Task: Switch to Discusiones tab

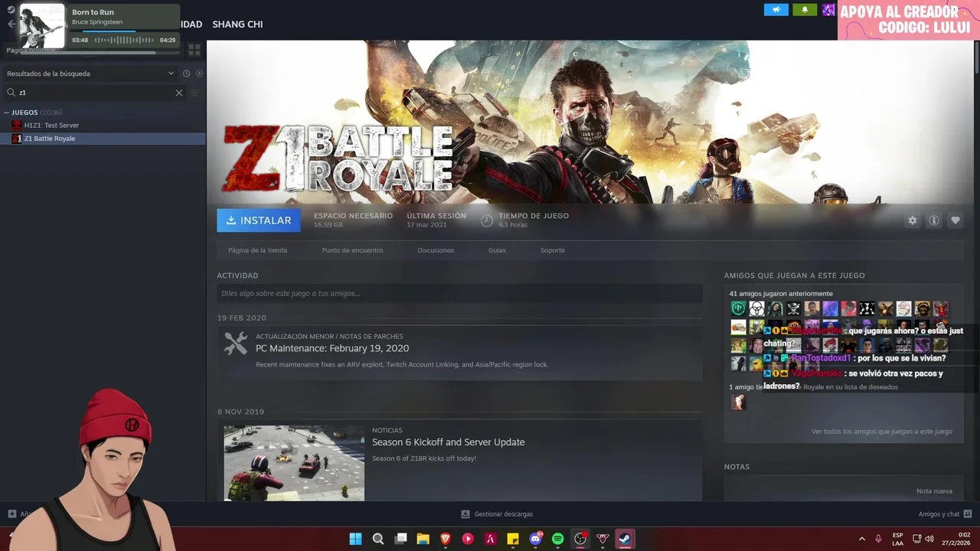Action: [x=436, y=250]
